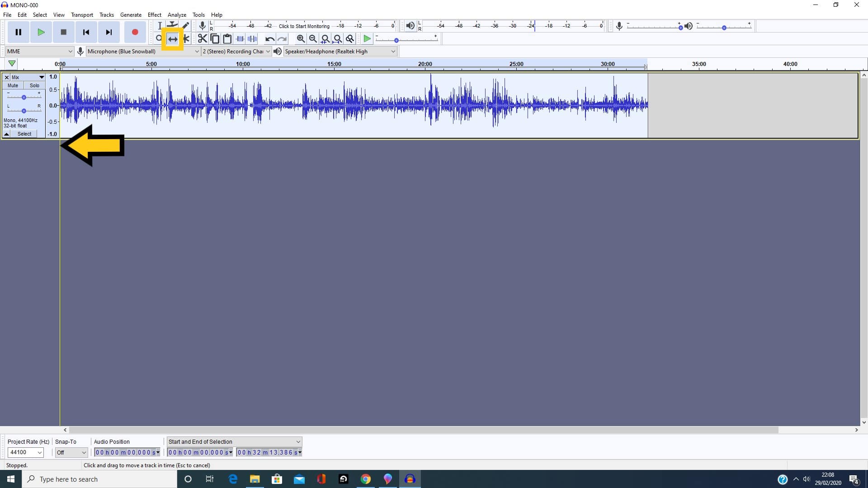Click the Select button on the track panel
This screenshot has width=868, height=488.
pos(25,134)
